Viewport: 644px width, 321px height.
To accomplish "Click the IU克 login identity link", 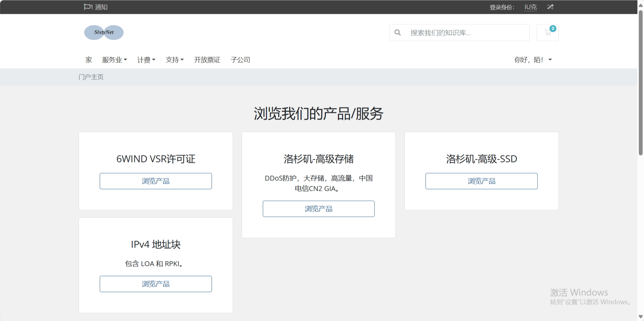I will [530, 7].
